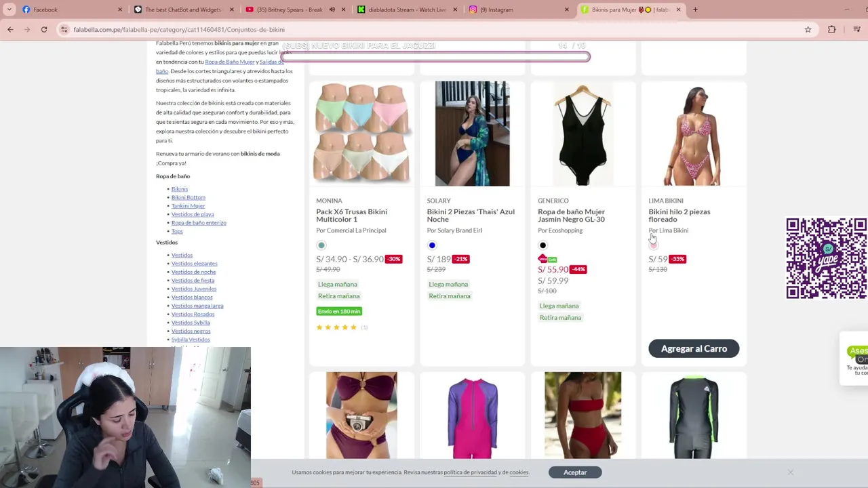This screenshot has width=868, height=488.
Task: Reload the page with the refresh icon
Action: 44,29
